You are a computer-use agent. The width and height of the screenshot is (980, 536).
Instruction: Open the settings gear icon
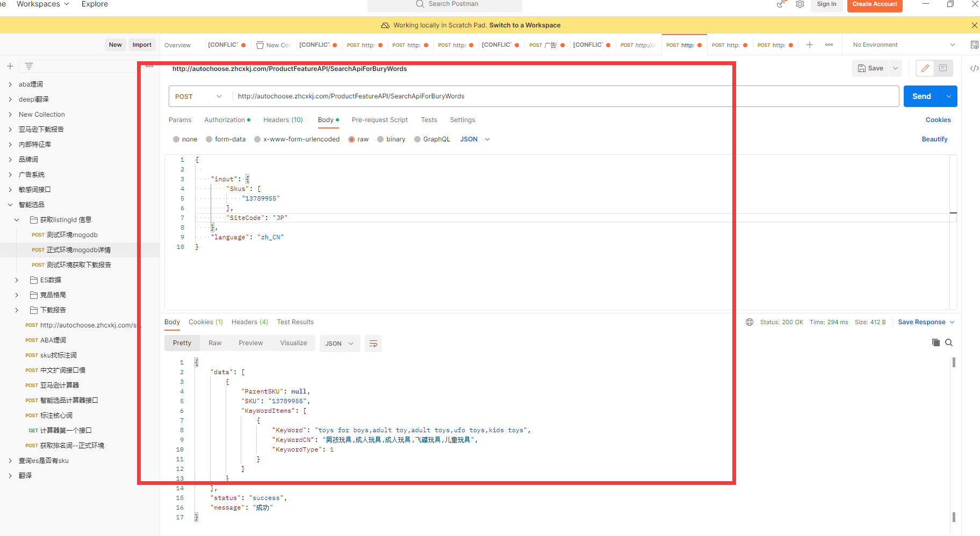coord(799,4)
